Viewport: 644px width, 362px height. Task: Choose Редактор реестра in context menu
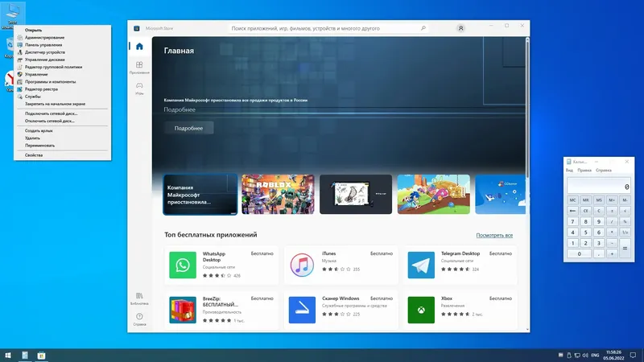coord(63,89)
